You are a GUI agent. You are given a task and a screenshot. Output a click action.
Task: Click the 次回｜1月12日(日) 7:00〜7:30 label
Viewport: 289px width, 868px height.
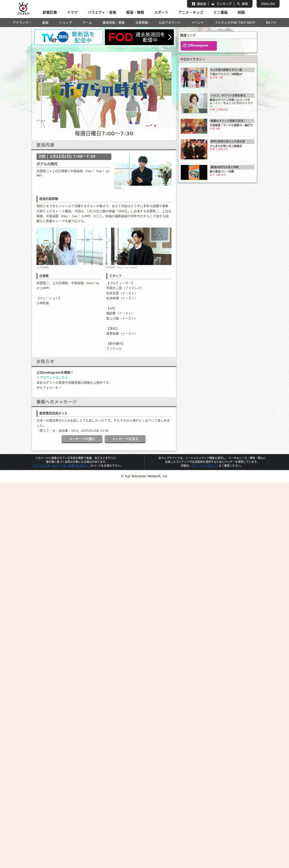pyautogui.click(x=74, y=157)
